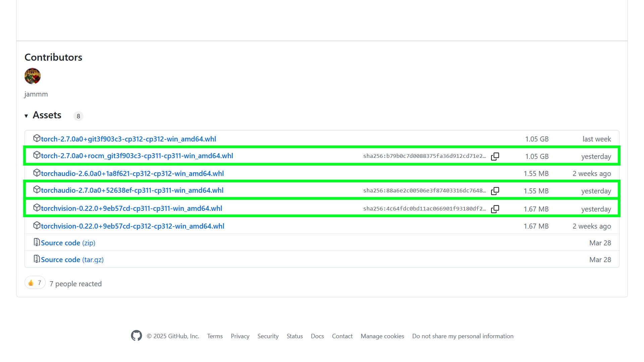Open the Docs footer link

pyautogui.click(x=317, y=336)
